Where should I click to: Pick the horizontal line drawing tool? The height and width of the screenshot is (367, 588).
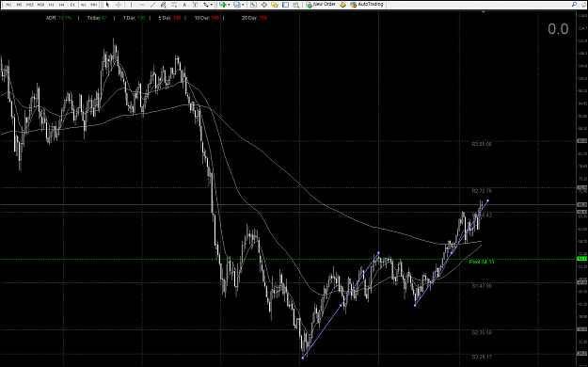[142, 5]
